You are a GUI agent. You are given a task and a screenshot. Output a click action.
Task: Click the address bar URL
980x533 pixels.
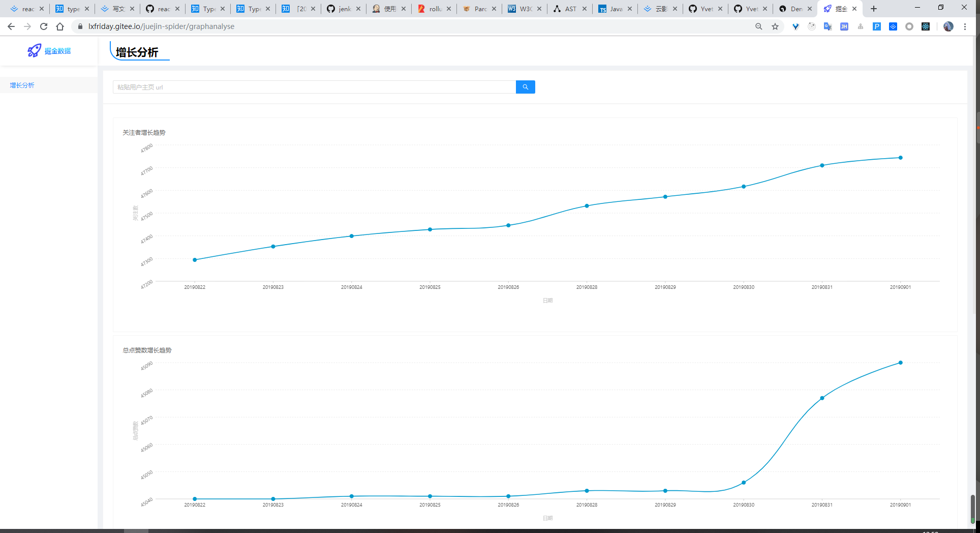pyautogui.click(x=161, y=26)
